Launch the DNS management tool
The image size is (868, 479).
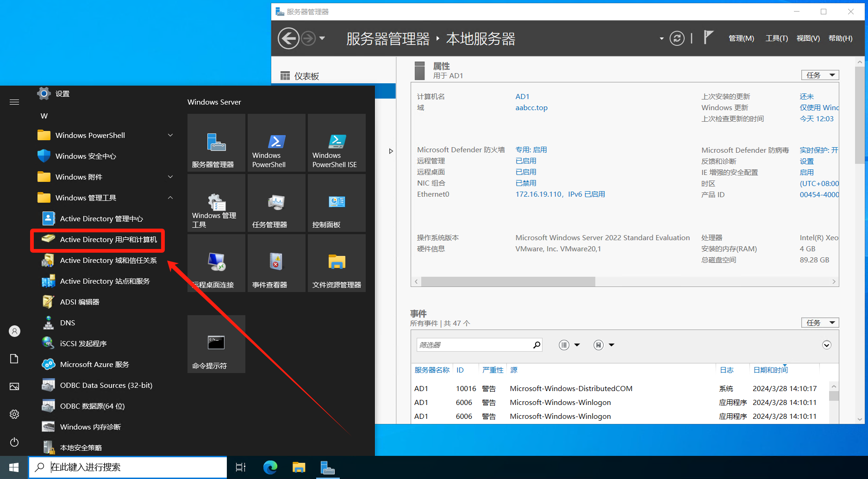(x=67, y=323)
